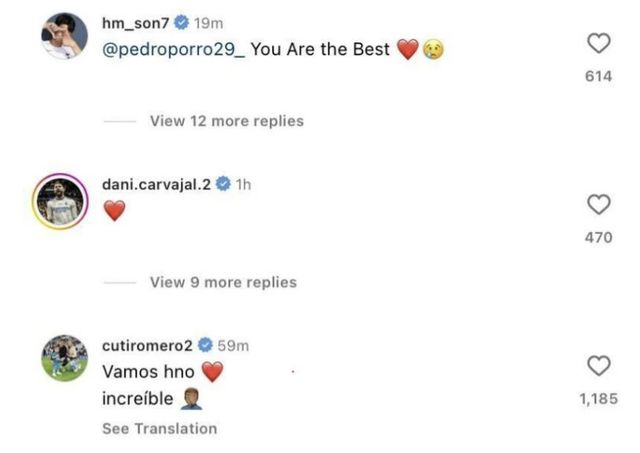View the 1,185 likes count

598,399
